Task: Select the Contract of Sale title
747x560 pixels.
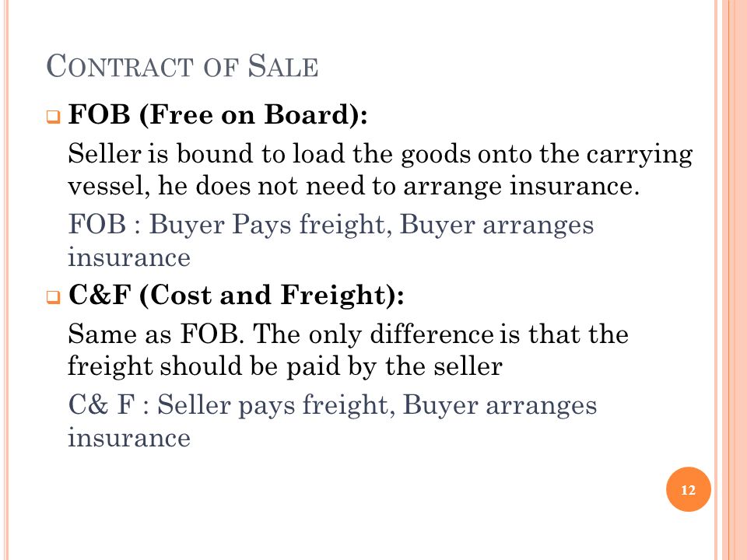Action: pos(182,66)
